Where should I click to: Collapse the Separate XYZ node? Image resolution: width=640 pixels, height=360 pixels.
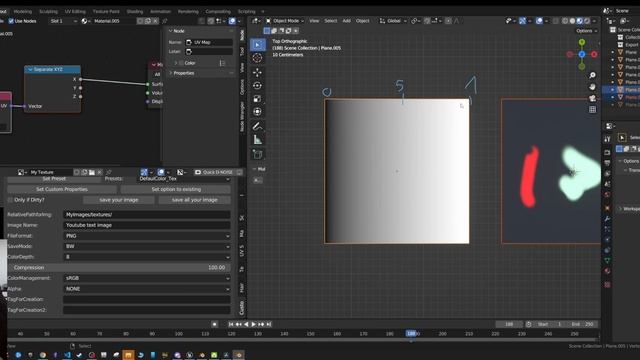[30, 69]
